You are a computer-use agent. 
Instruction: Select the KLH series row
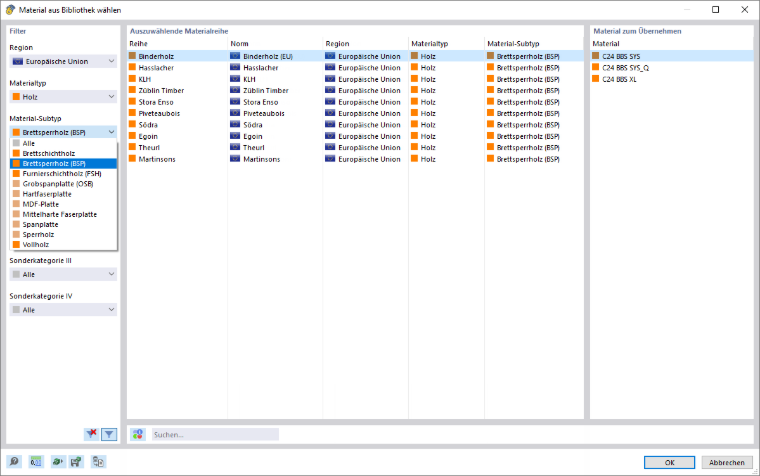tap(355, 79)
